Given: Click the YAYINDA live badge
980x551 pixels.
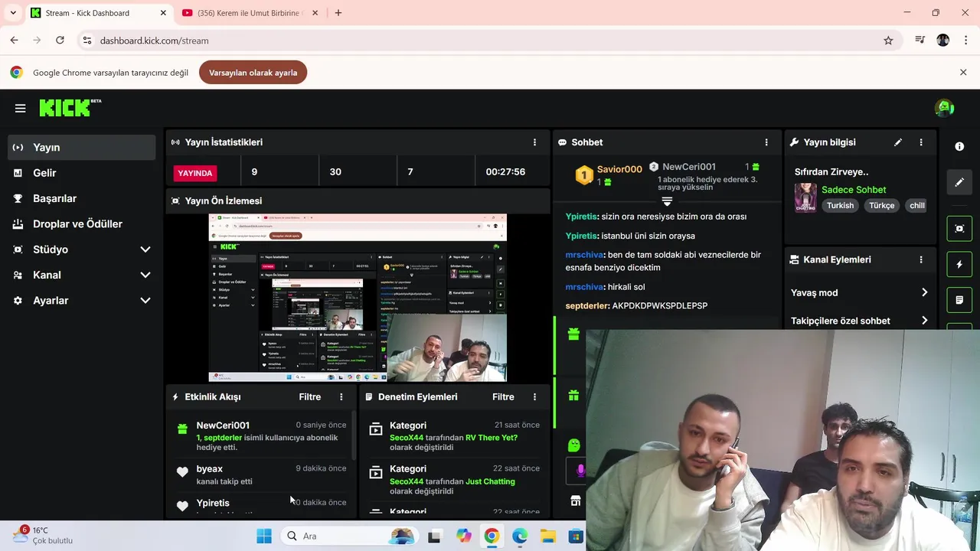Looking at the screenshot, I should click(195, 173).
